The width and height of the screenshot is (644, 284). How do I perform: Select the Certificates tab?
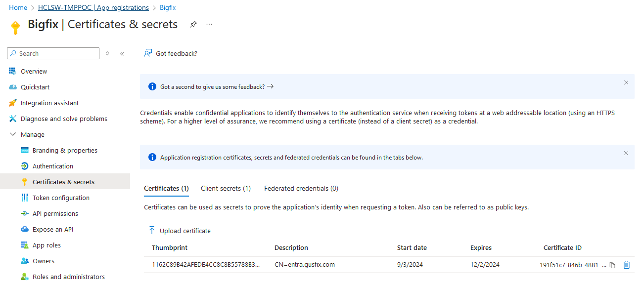pyautogui.click(x=166, y=188)
